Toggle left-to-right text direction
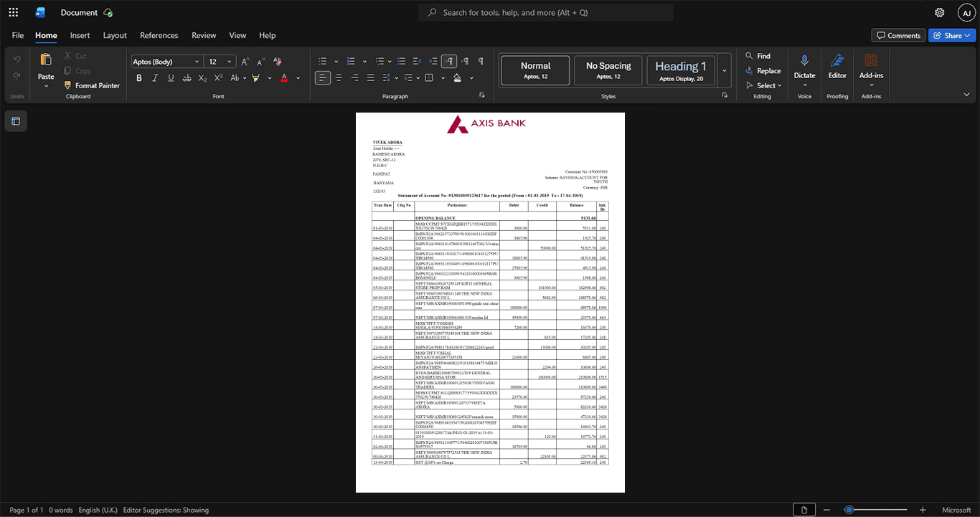This screenshot has height=517, width=980. [x=449, y=62]
